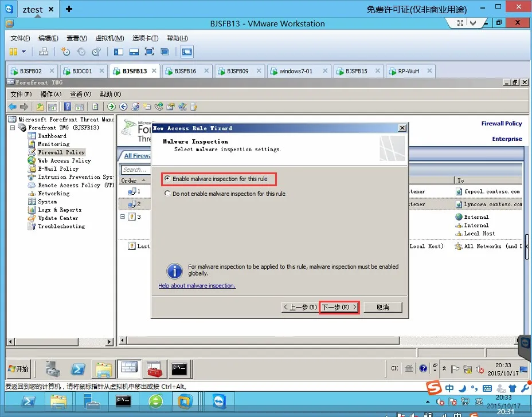532x417 pixels.
Task: Select Monitoring in the TMG tree
Action: pyautogui.click(x=54, y=144)
